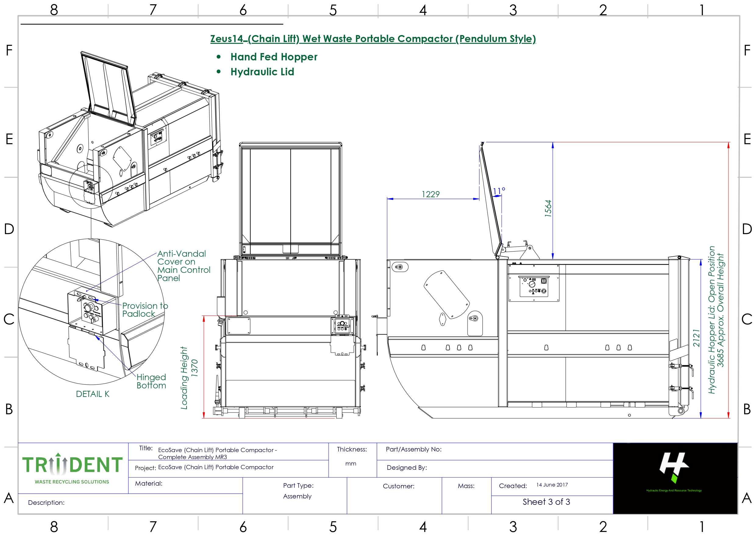
Task: Click the DETAIL K label
Action: [92, 394]
